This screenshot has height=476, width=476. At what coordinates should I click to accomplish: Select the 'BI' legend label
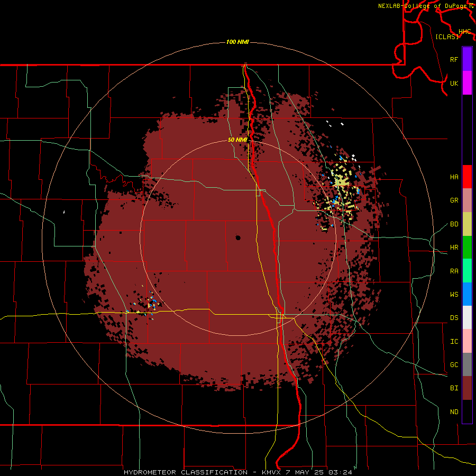[x=454, y=388]
